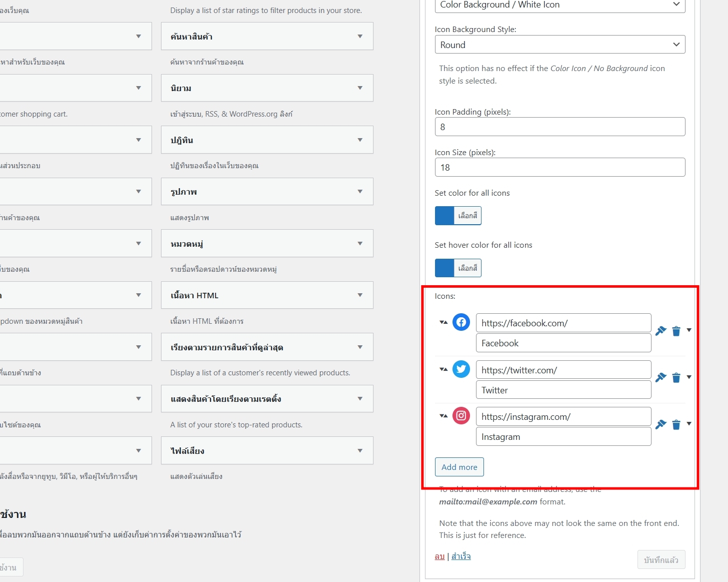Click the Add more button

[459, 467]
